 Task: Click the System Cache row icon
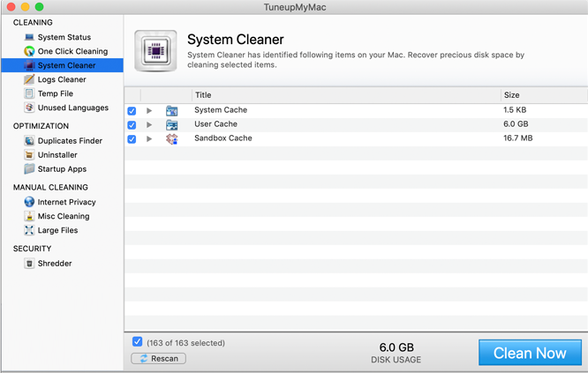(x=172, y=110)
